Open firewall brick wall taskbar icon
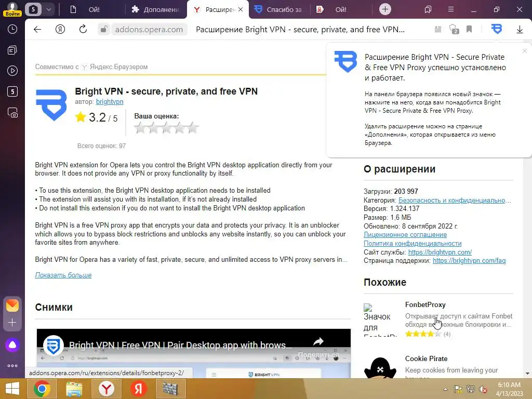This screenshot has height=399, width=532. (170, 389)
